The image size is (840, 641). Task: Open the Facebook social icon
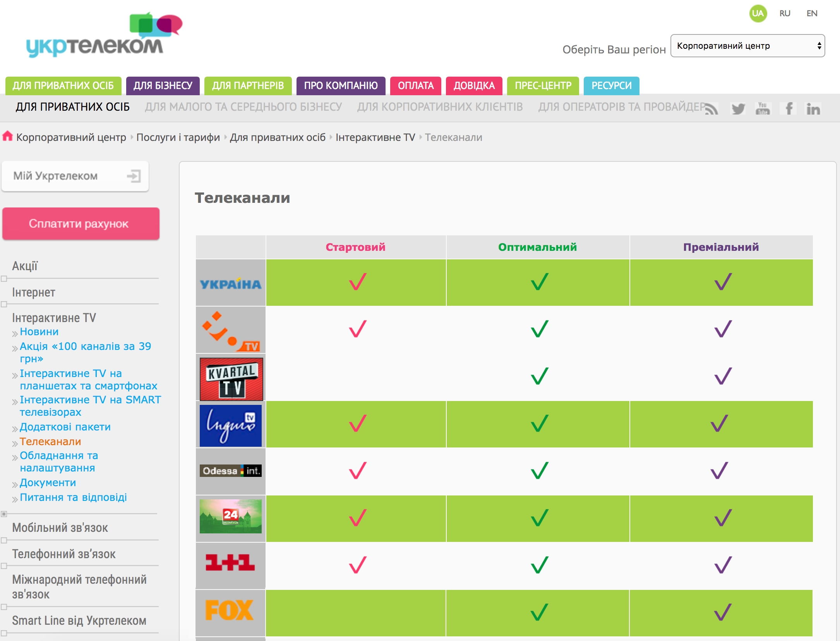pyautogui.click(x=789, y=109)
